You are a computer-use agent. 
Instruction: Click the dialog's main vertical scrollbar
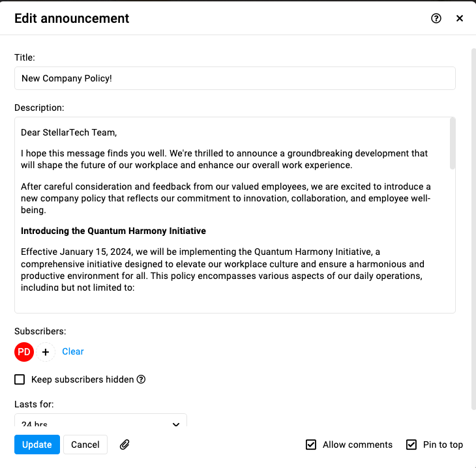coord(473,229)
